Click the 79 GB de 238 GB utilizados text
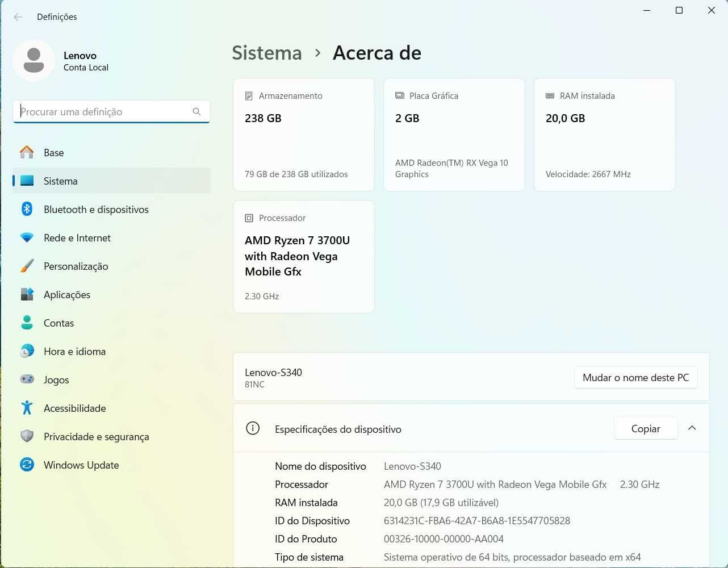The image size is (728, 568). [296, 174]
